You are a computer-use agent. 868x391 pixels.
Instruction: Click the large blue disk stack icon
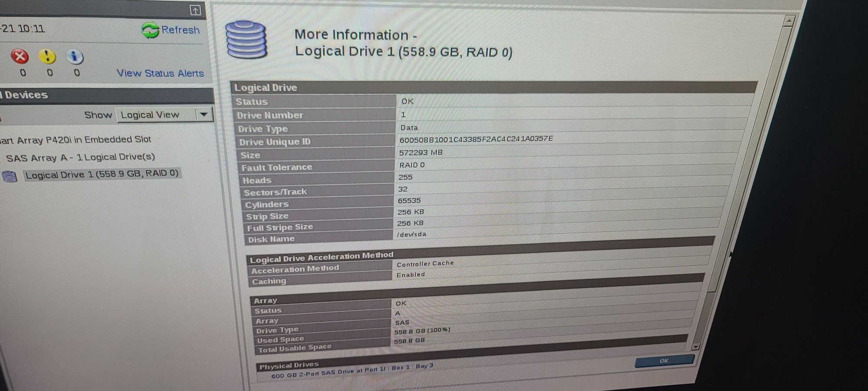click(x=246, y=40)
